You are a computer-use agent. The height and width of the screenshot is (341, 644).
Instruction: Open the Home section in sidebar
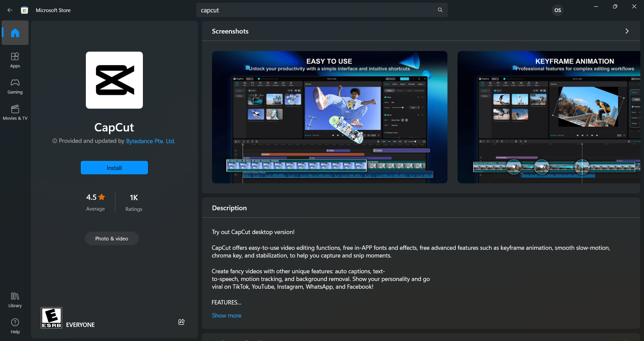(x=15, y=33)
